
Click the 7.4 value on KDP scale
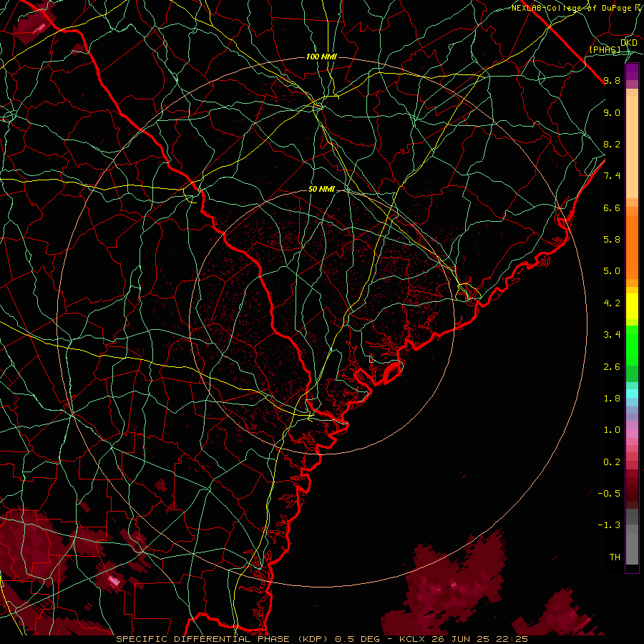tap(612, 176)
